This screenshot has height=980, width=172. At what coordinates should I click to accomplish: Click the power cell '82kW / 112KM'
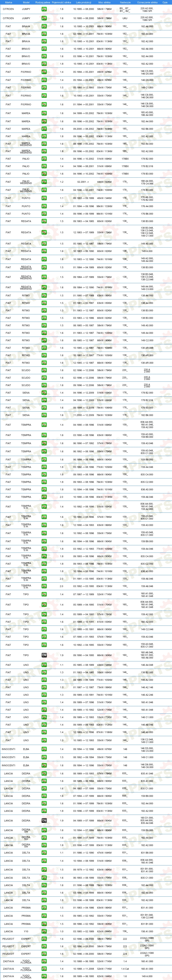coord(104,725)
